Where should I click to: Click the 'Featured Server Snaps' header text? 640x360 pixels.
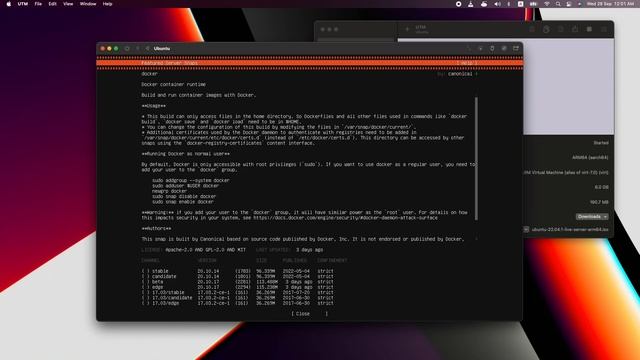click(169, 63)
